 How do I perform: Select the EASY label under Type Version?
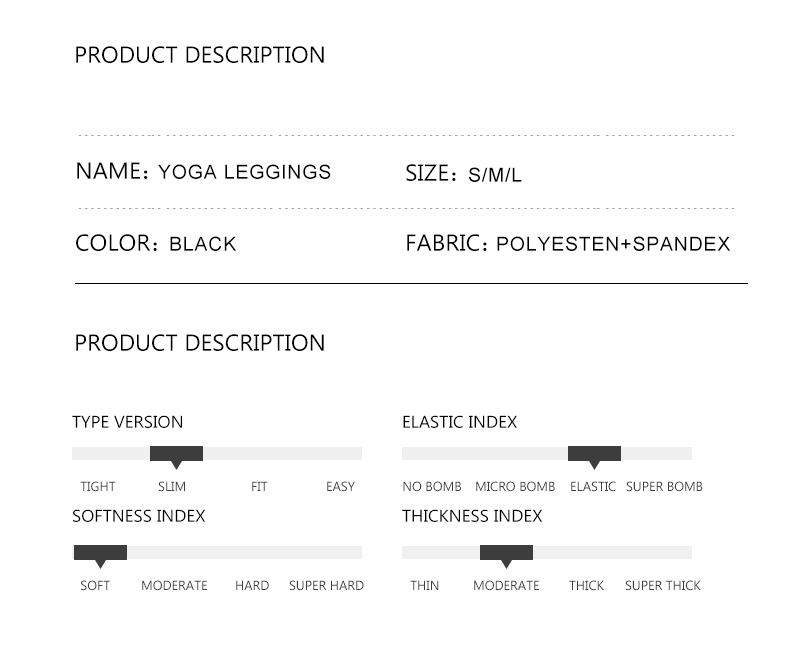click(340, 487)
